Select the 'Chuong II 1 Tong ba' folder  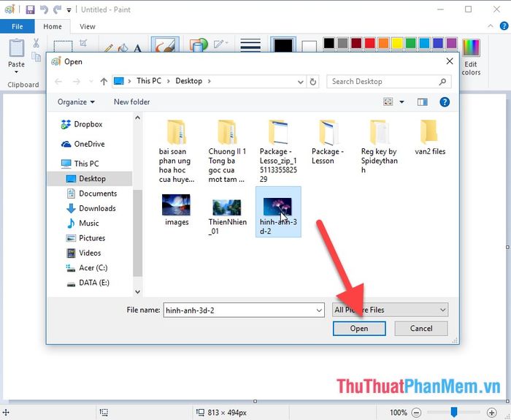pos(227,151)
